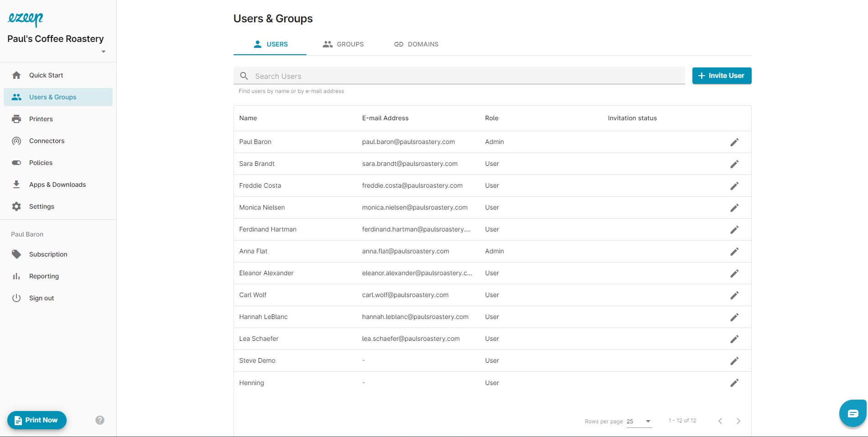The height and width of the screenshot is (437, 868).
Task: Click Sign out
Action: (x=58, y=298)
